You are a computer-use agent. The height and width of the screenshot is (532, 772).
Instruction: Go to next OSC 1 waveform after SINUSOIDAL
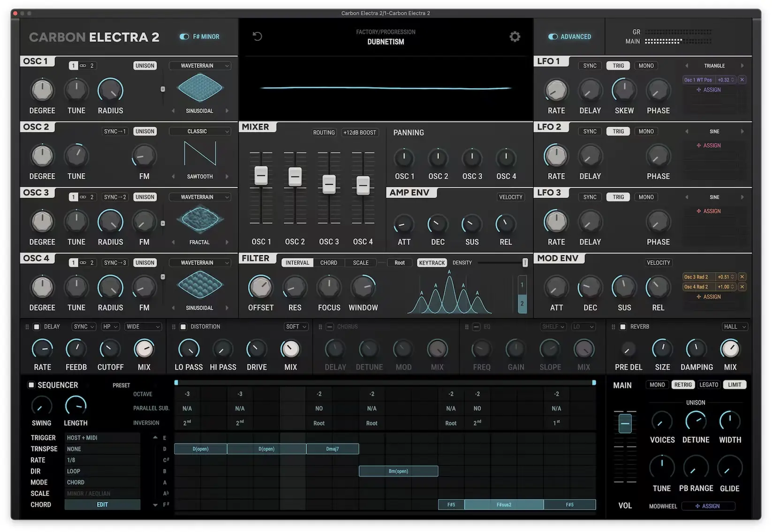[x=227, y=111]
